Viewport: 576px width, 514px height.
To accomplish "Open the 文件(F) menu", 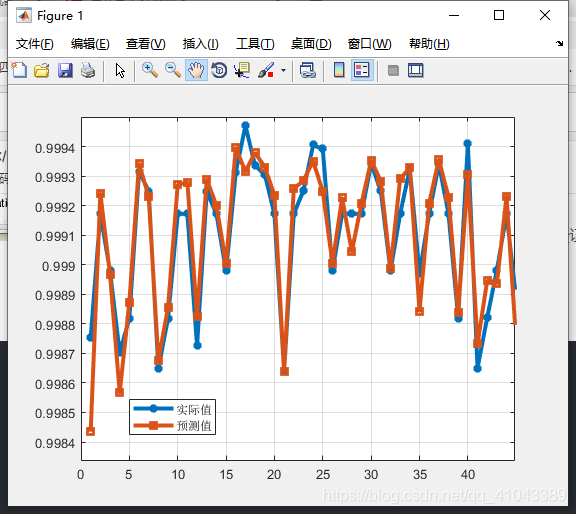I will pyautogui.click(x=35, y=44).
